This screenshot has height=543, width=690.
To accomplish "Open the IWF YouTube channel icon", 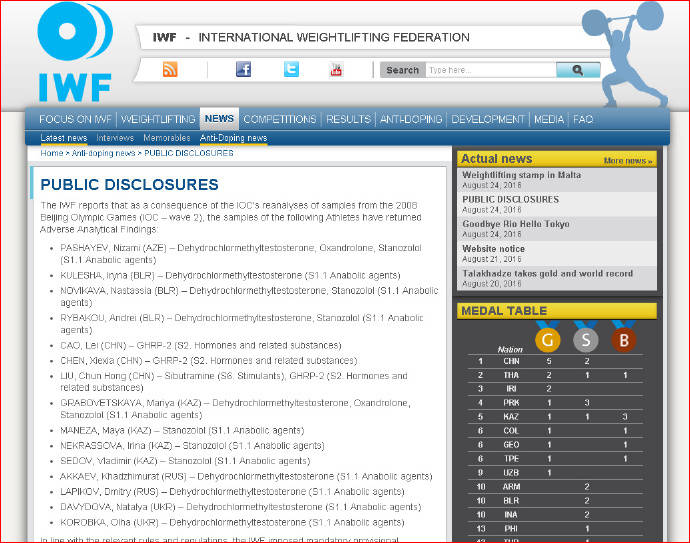I will (336, 70).
